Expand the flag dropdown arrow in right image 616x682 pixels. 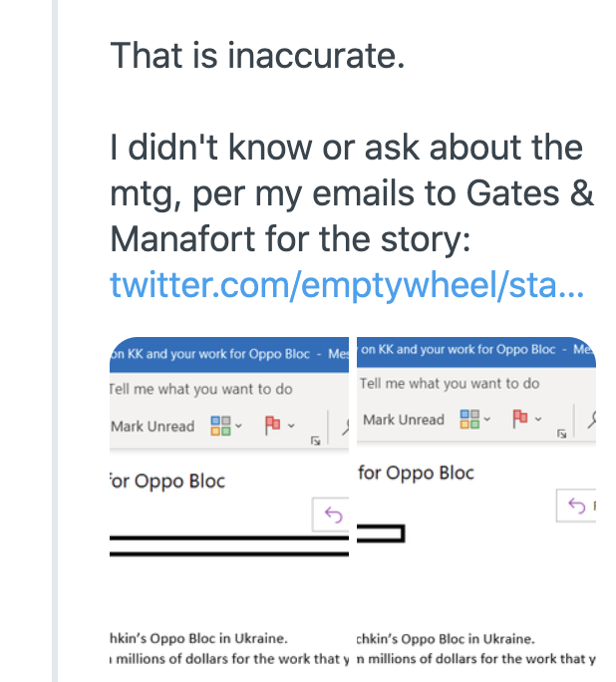538,420
